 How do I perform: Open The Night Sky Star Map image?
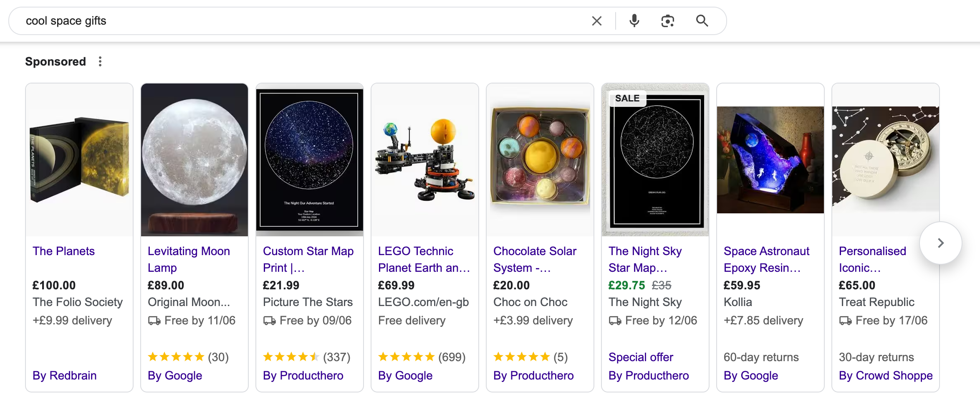655,160
